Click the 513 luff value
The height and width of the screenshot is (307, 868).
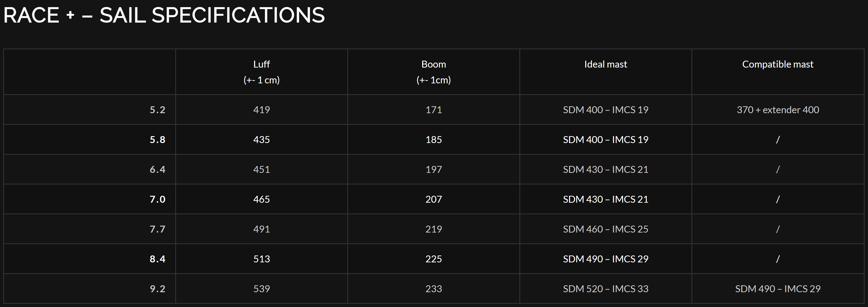tap(261, 259)
